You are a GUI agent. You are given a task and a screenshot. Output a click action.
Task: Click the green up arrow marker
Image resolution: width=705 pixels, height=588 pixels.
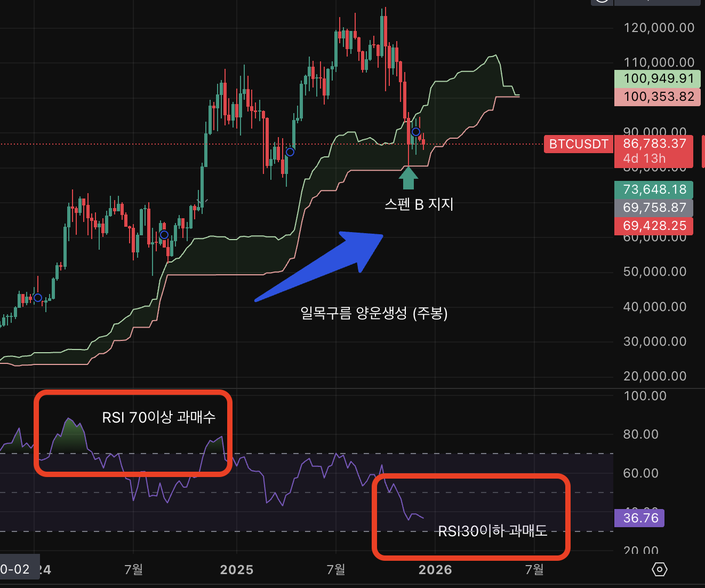click(408, 178)
